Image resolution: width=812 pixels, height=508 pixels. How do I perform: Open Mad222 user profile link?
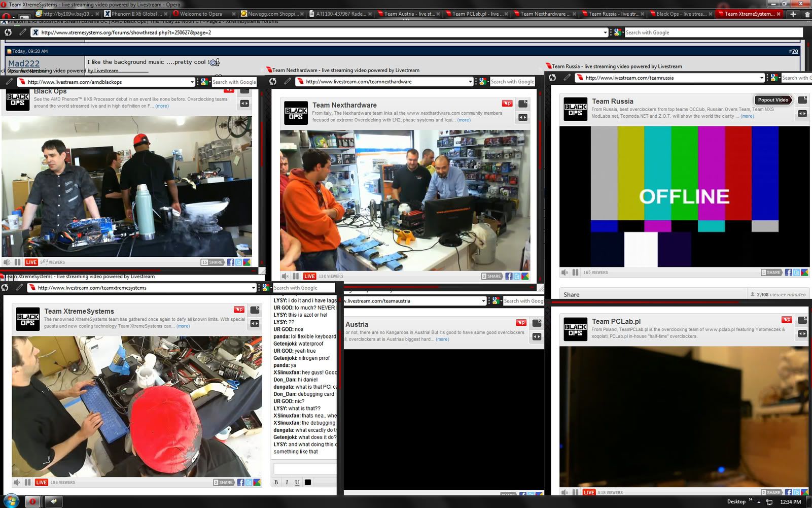click(x=24, y=63)
